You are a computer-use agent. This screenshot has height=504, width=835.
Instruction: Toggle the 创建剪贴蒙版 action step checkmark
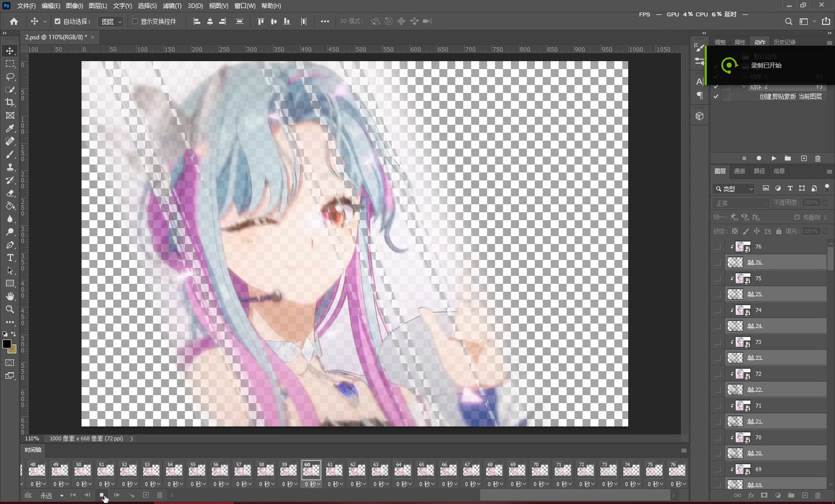716,96
